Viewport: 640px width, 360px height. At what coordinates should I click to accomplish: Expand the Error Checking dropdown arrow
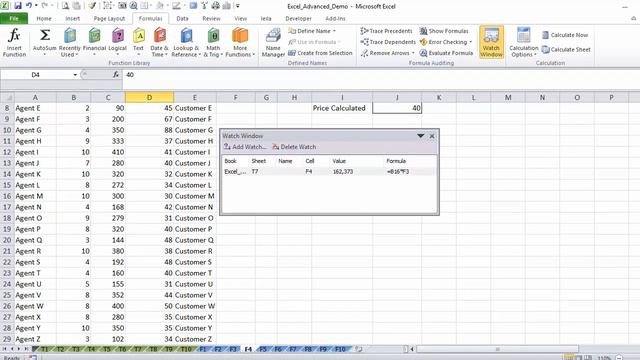[471, 42]
